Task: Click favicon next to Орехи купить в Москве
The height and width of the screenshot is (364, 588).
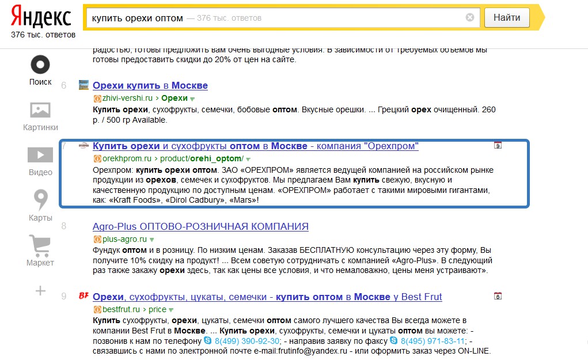Action: [x=84, y=85]
